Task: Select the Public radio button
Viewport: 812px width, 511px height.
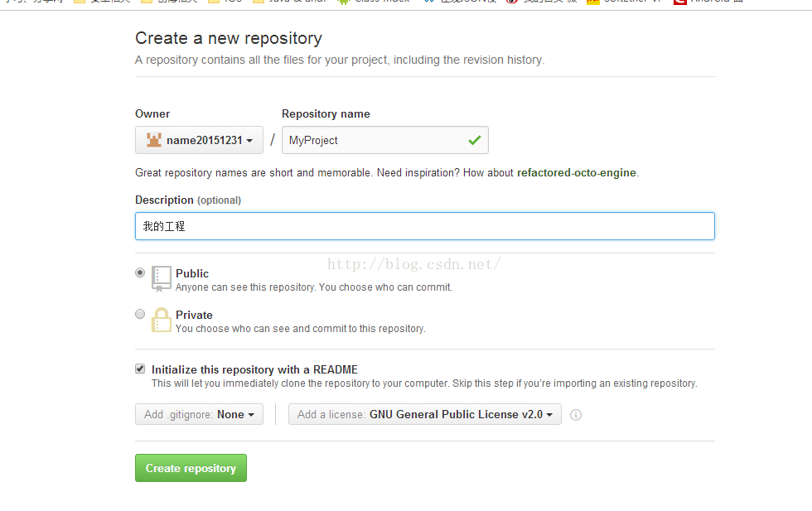Action: tap(140, 272)
